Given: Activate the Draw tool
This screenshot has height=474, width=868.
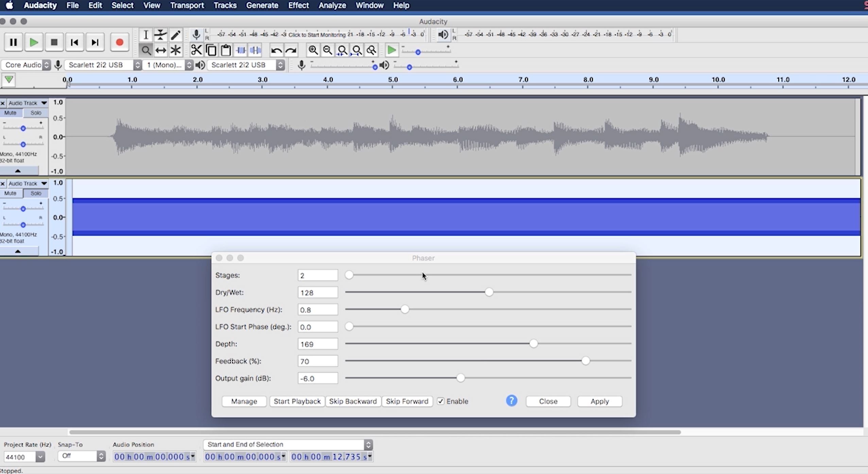Looking at the screenshot, I should (x=175, y=34).
